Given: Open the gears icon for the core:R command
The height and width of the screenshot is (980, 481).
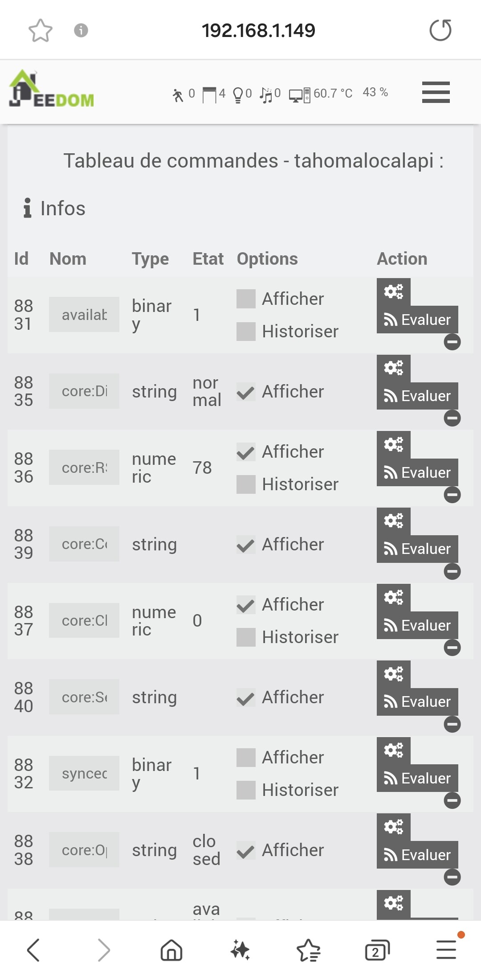Looking at the screenshot, I should pyautogui.click(x=393, y=445).
